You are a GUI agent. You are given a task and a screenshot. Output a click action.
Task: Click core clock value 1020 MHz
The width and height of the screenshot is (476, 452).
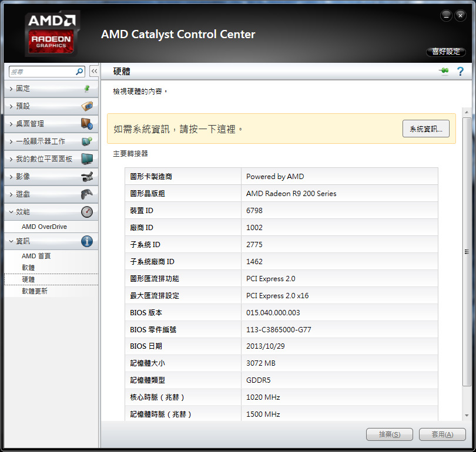pyautogui.click(x=263, y=397)
